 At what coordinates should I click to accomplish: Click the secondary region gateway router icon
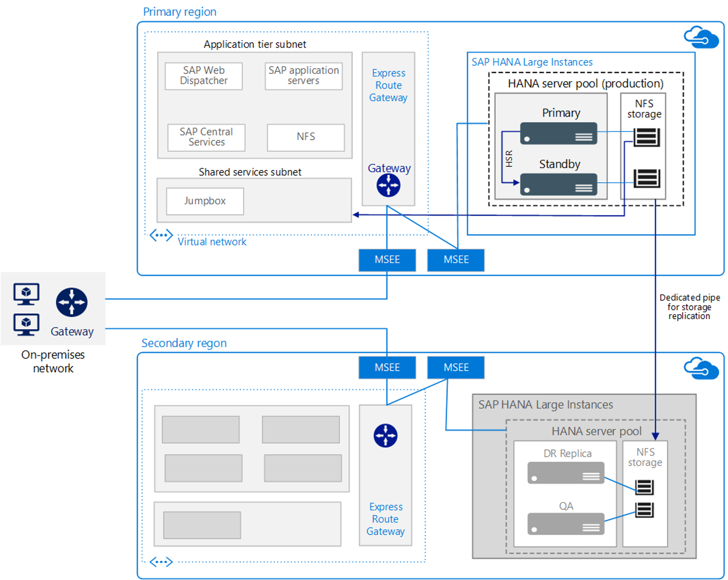385,435
